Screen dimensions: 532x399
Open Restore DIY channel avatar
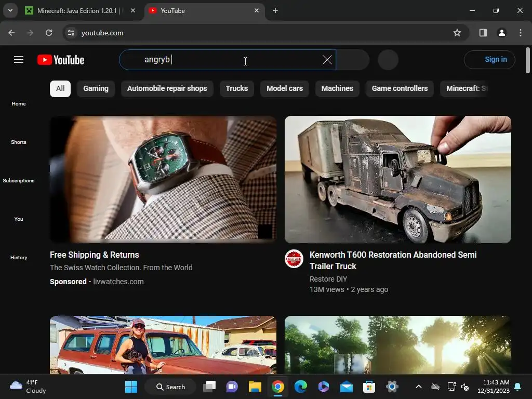(x=294, y=259)
